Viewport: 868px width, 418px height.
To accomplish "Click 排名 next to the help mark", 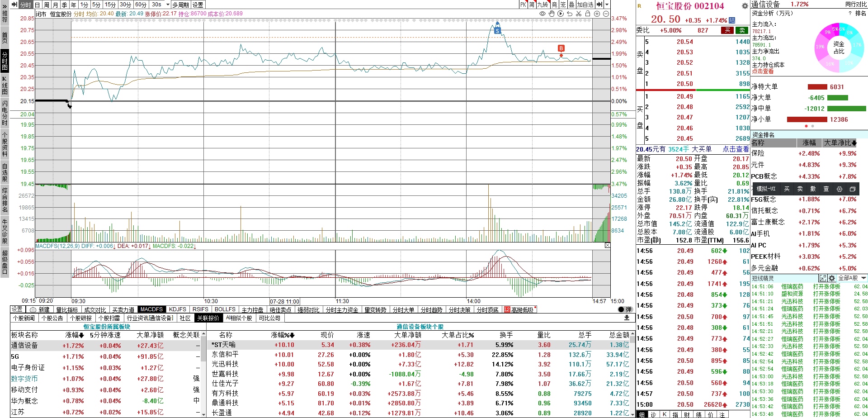I will 861,14.
